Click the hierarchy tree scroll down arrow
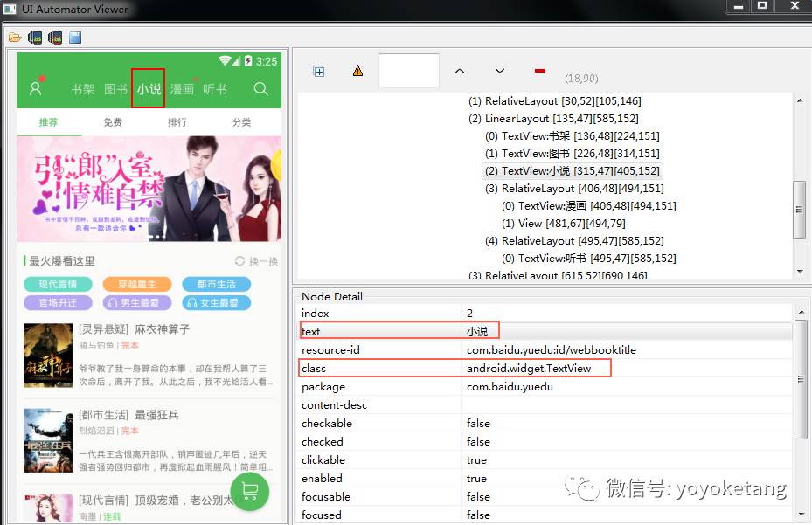 [800, 272]
